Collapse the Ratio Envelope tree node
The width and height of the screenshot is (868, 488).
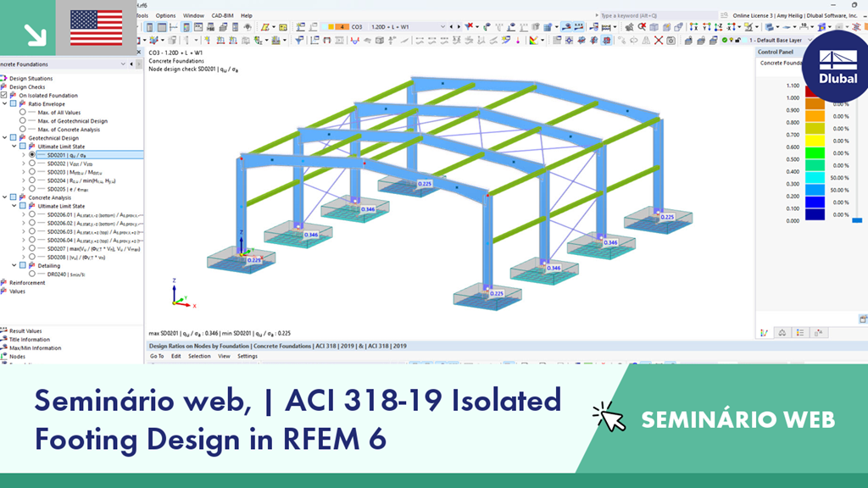point(5,103)
